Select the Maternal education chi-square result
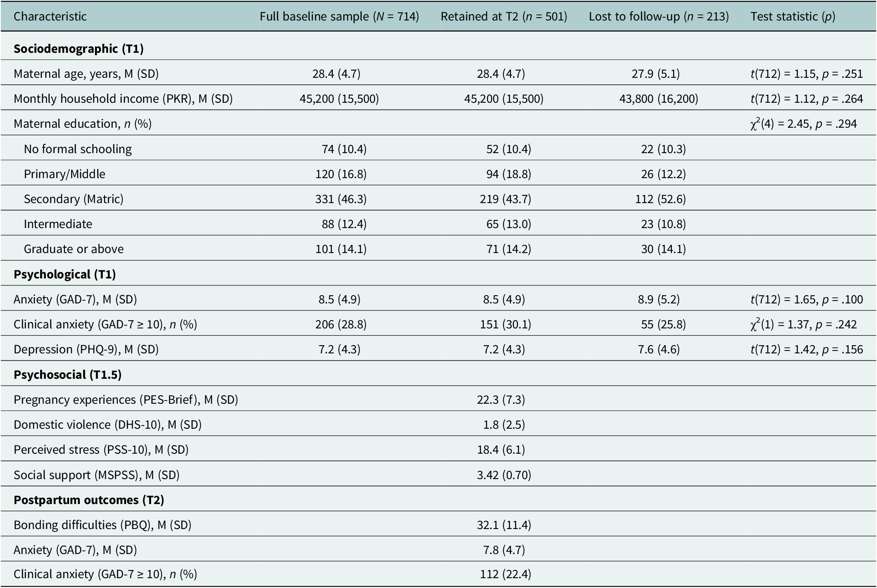Image resolution: width=877 pixels, height=588 pixels. [x=803, y=124]
